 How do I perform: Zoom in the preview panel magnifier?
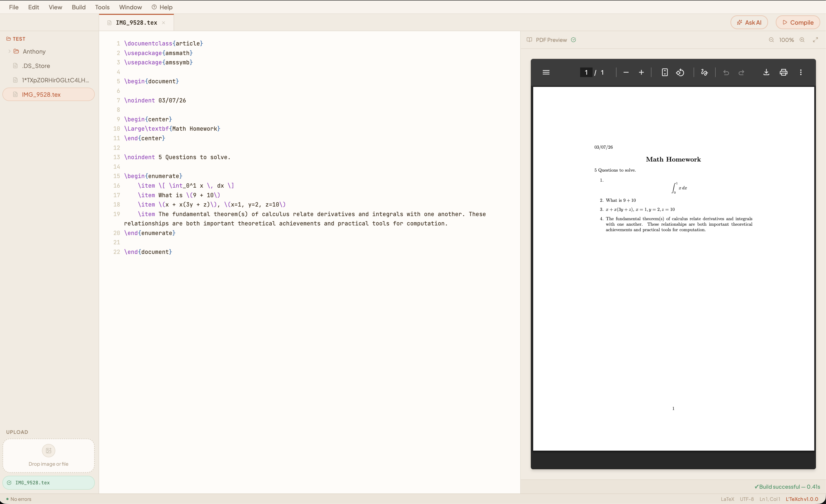click(x=802, y=40)
